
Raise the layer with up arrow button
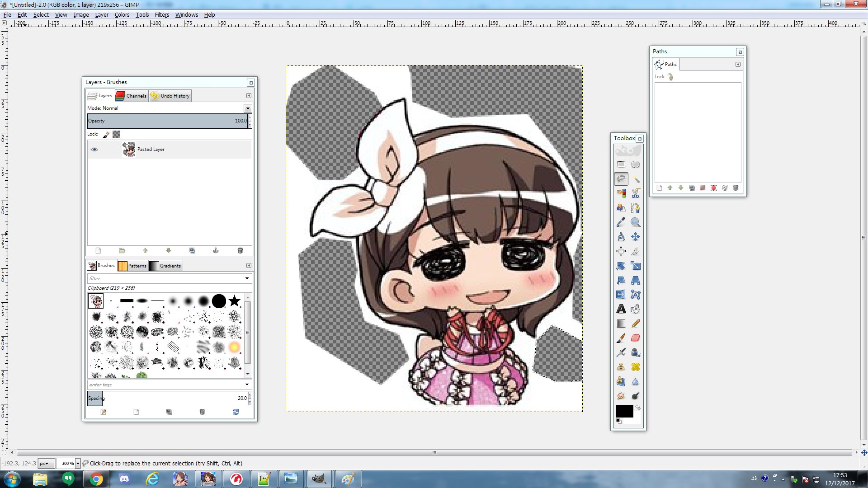(x=145, y=250)
